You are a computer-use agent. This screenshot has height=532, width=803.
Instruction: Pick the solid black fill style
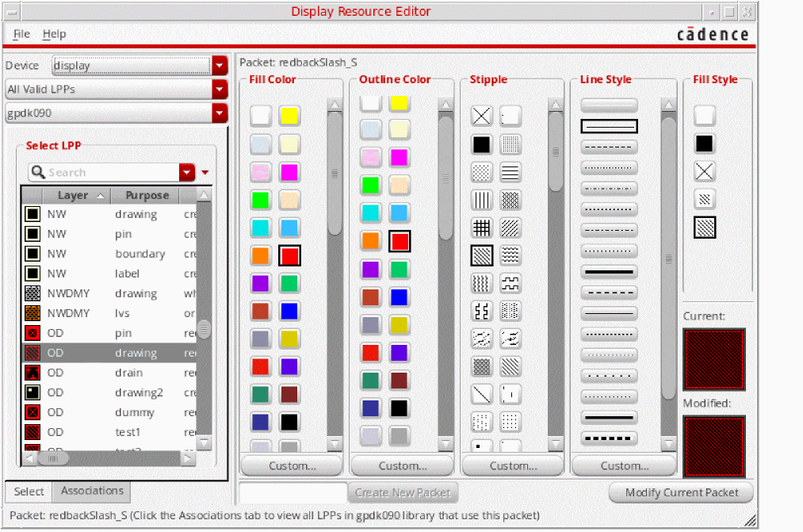(x=705, y=144)
